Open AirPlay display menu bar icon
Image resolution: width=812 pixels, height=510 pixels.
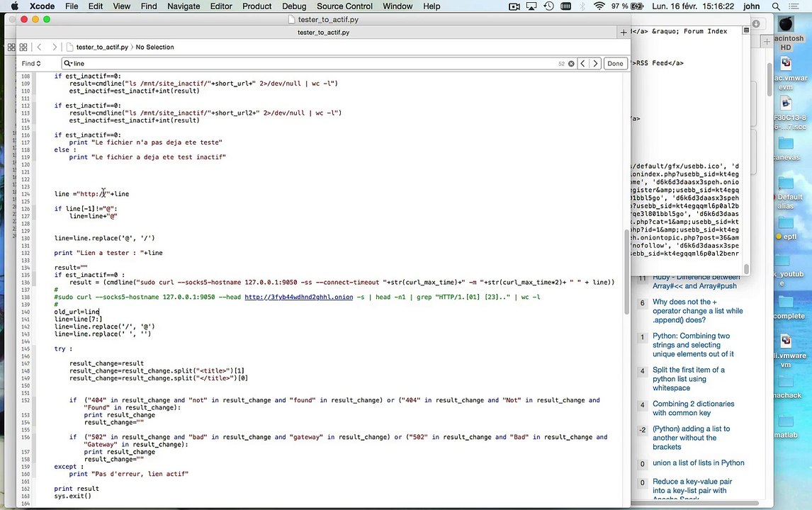(x=531, y=6)
